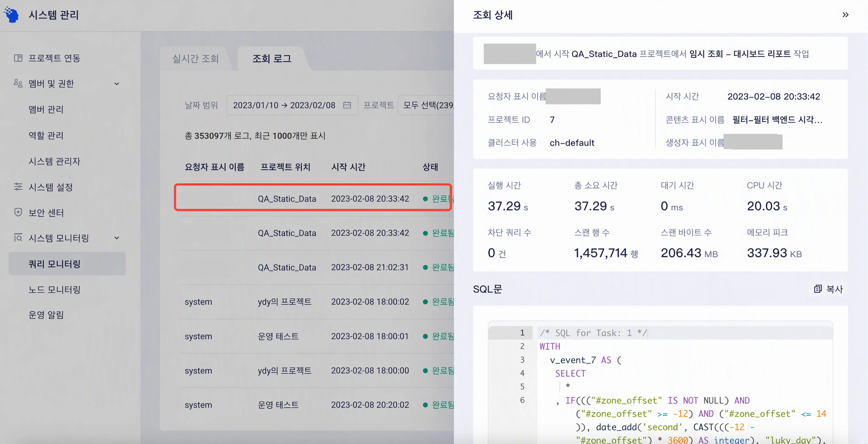This screenshot has height=444, width=868.
Task: Click the WITH keyword on SQL line 2
Action: point(550,346)
